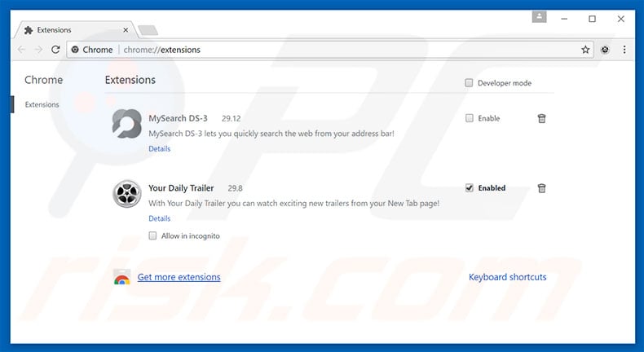This screenshot has width=644, height=352.
Task: Click the chrome://extensions address bar
Action: tap(329, 50)
